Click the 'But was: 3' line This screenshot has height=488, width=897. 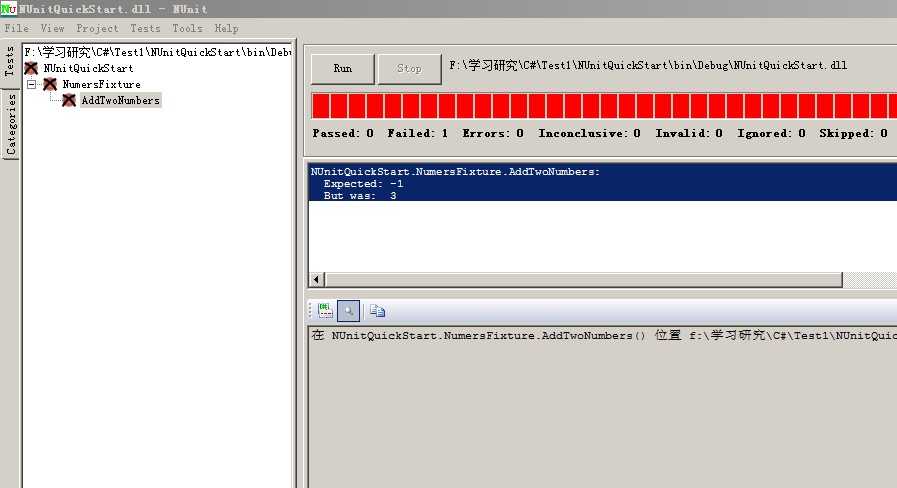pyautogui.click(x=360, y=196)
